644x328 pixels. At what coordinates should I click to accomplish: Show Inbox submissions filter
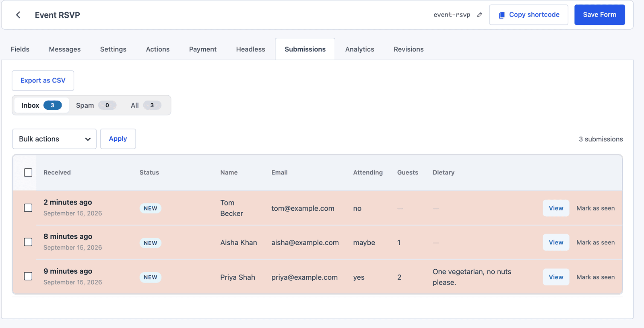pos(41,105)
